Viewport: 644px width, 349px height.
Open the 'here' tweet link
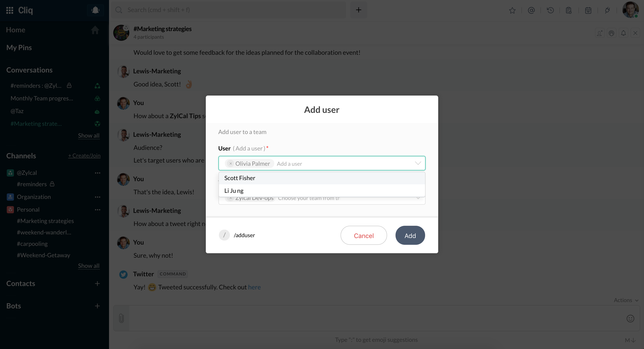point(254,287)
